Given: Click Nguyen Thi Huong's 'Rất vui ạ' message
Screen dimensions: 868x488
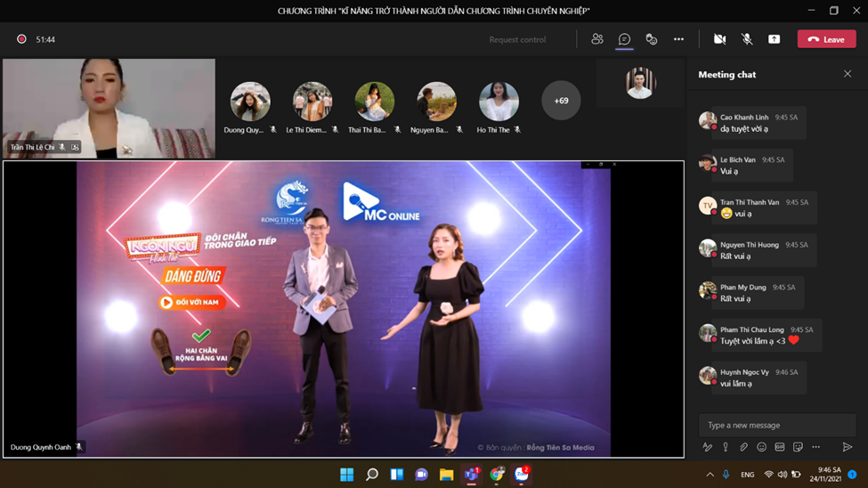Looking at the screenshot, I should (763, 250).
